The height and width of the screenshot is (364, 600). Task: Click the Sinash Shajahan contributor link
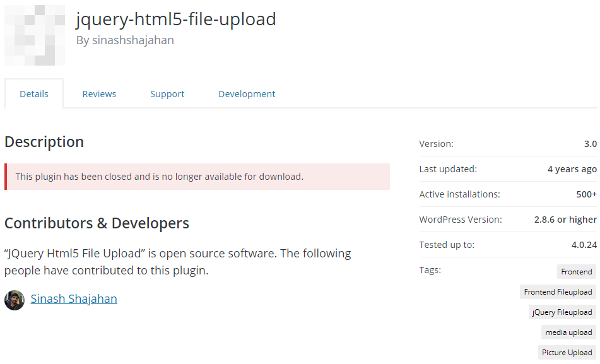click(x=74, y=298)
